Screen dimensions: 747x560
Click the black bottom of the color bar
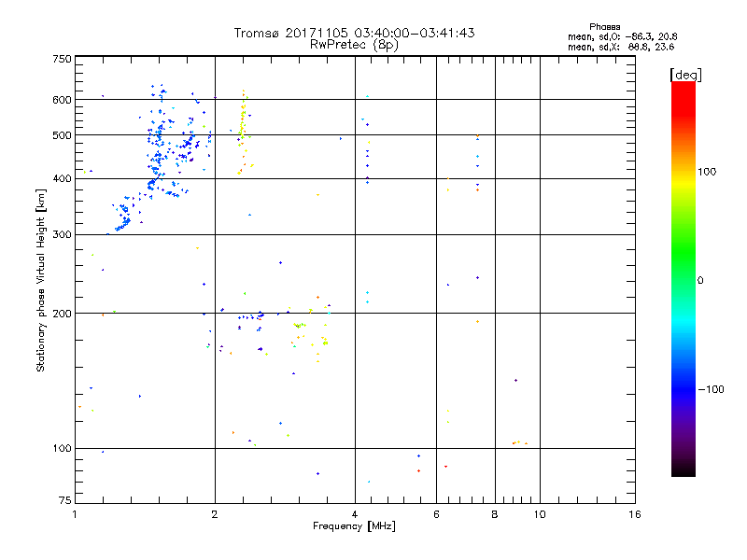point(684,469)
